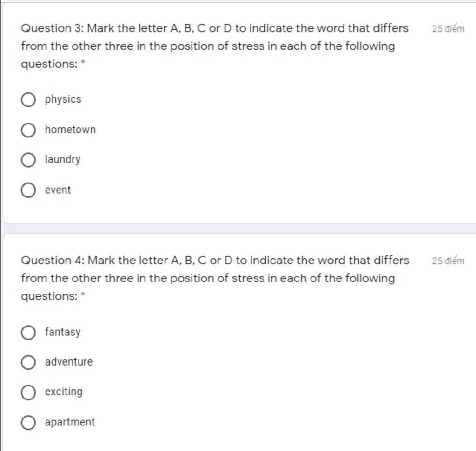Click the red required asterisk in Question 3

tap(83, 62)
